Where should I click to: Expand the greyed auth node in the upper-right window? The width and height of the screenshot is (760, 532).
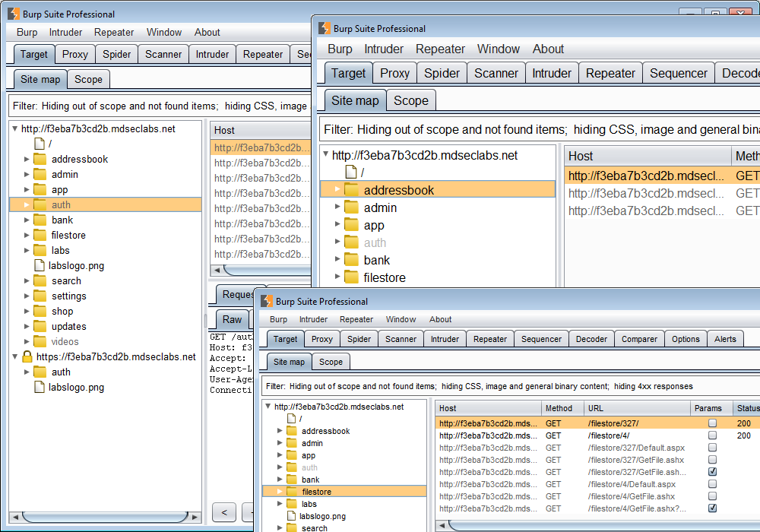point(337,242)
